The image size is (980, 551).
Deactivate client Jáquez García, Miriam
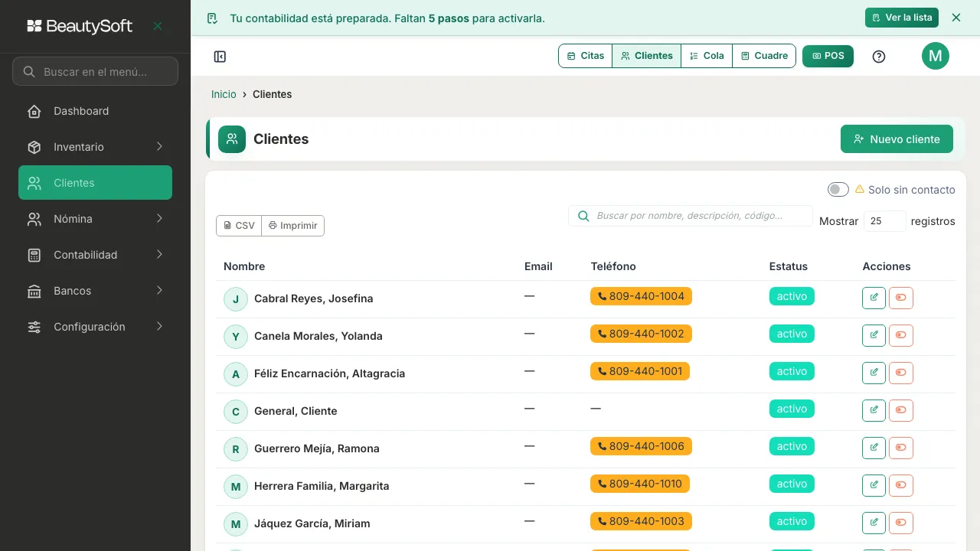901,523
